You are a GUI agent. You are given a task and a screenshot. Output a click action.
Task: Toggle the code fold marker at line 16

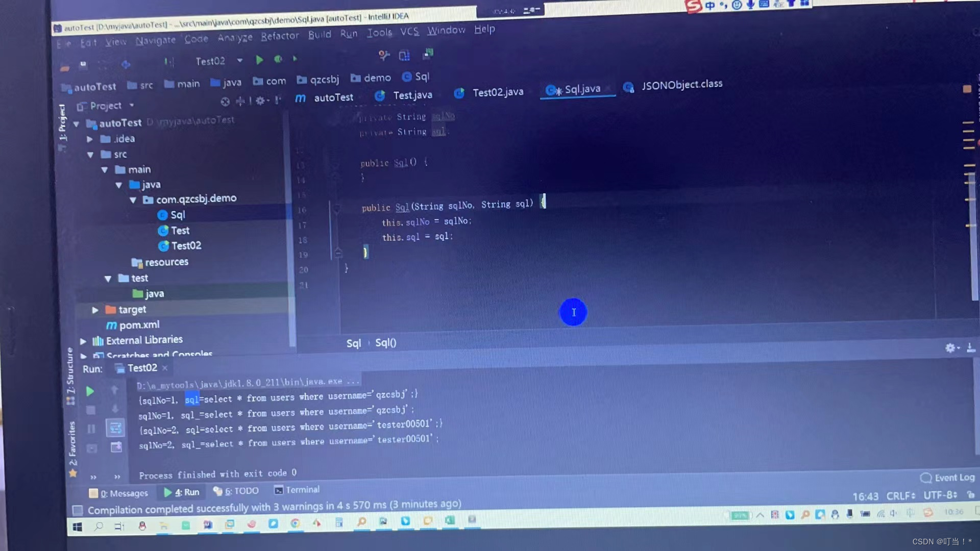coord(336,208)
